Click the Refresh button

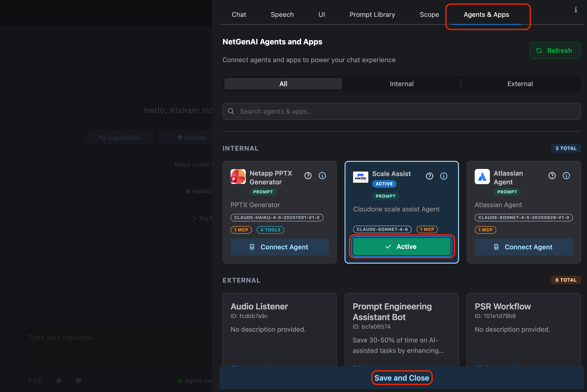click(x=555, y=51)
